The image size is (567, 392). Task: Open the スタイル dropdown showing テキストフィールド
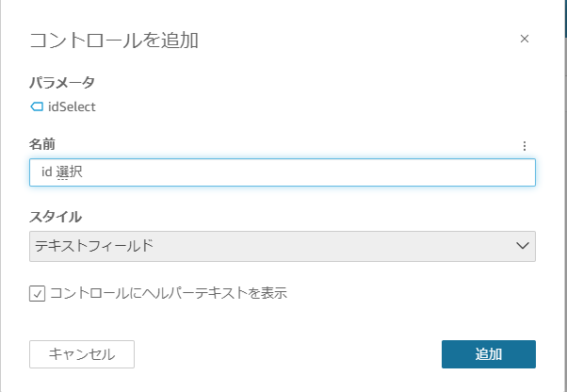pyautogui.click(x=283, y=246)
